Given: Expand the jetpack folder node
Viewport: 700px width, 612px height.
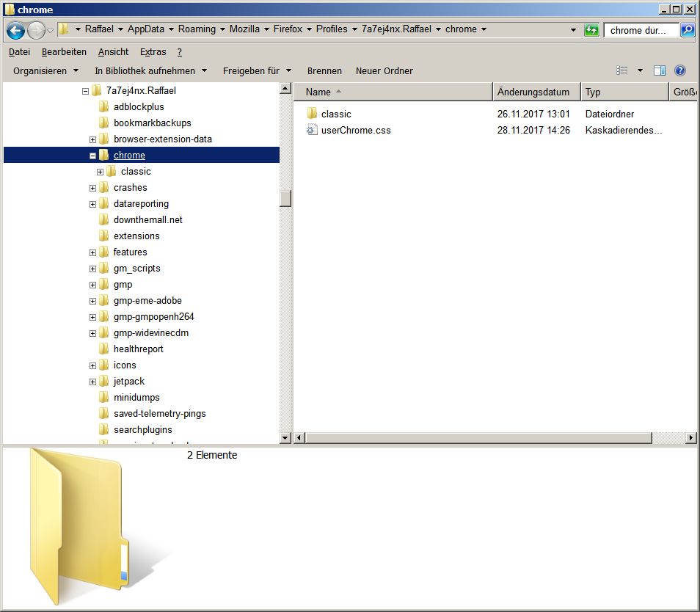Looking at the screenshot, I should pos(92,382).
